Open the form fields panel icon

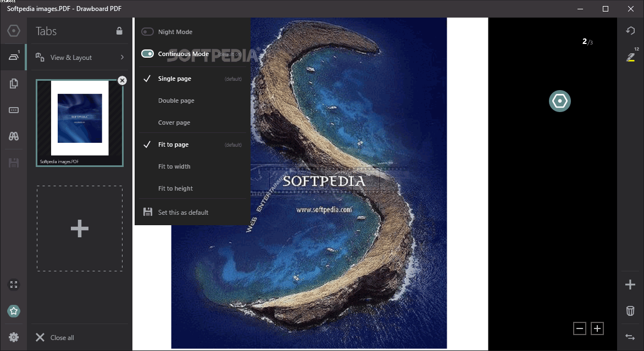click(14, 110)
